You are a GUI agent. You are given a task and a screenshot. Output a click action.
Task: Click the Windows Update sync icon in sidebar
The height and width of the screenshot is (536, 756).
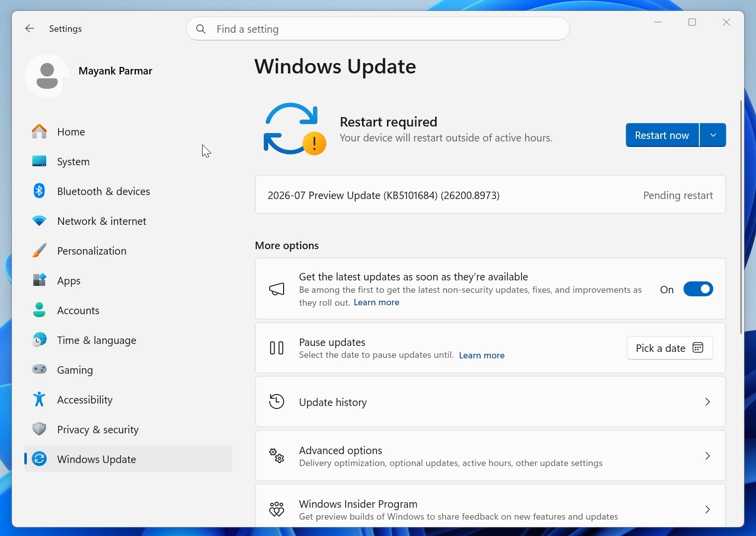(39, 459)
